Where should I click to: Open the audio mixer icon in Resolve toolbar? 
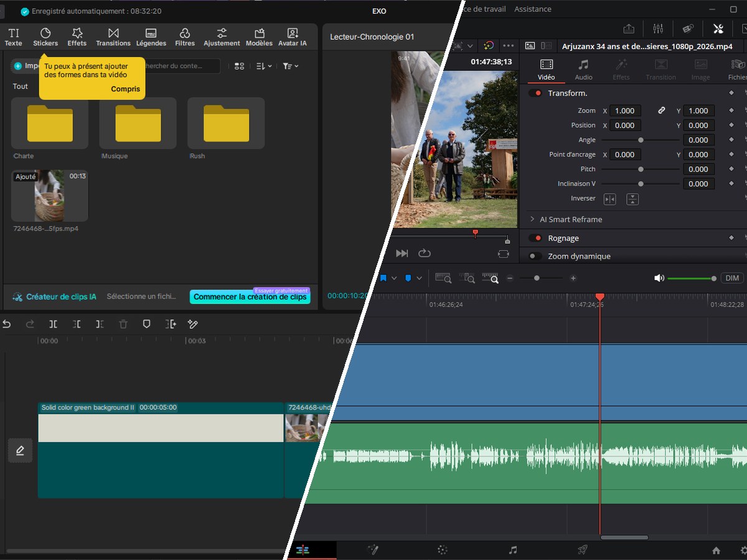click(658, 29)
